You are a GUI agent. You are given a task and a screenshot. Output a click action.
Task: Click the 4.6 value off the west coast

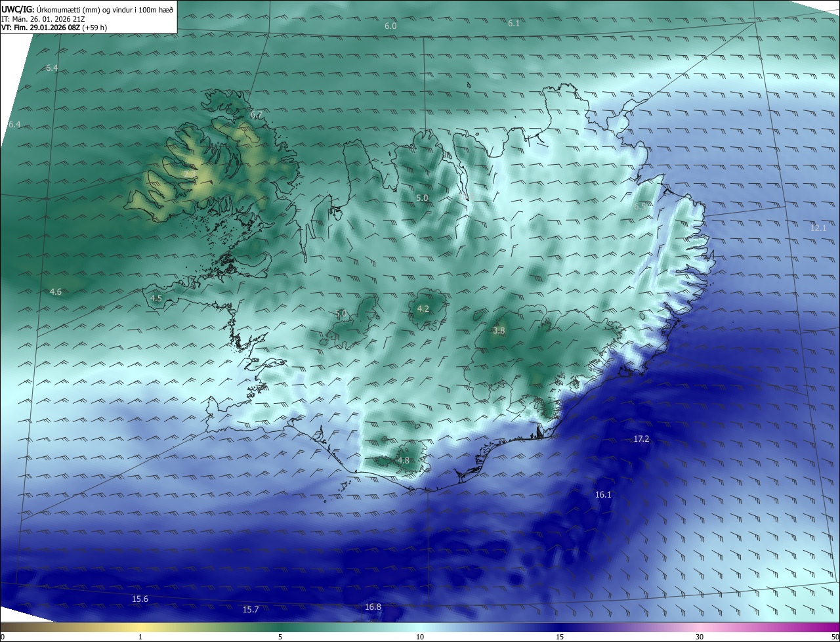[56, 291]
